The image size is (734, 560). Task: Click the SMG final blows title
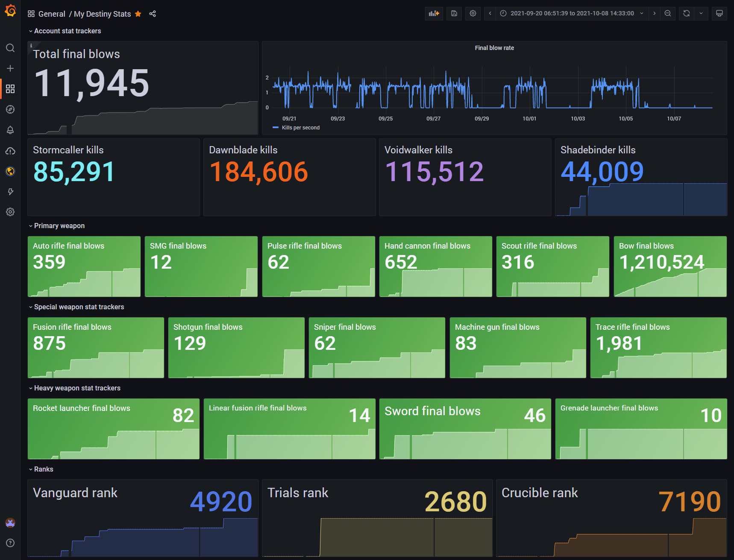pos(178,246)
